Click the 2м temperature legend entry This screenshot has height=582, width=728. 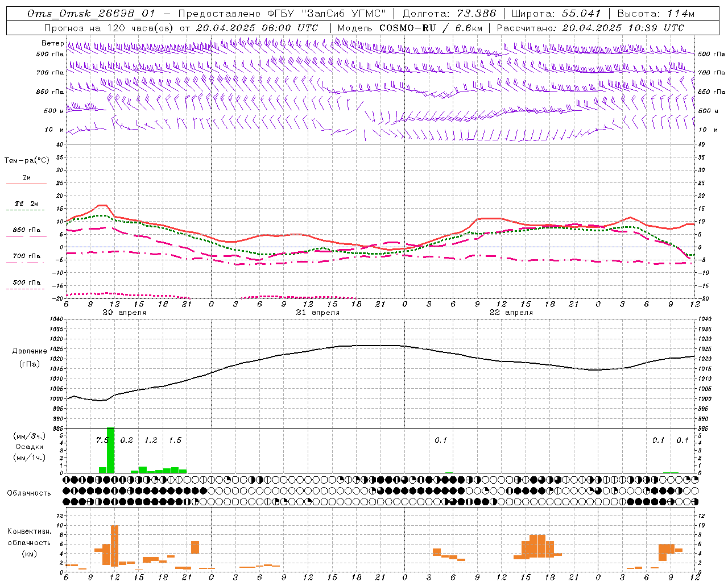click(27, 178)
